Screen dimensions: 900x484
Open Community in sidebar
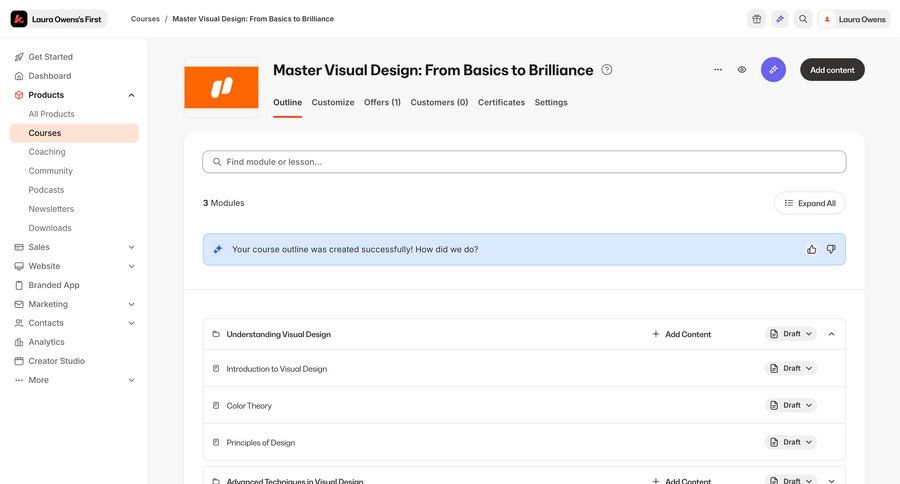51,171
